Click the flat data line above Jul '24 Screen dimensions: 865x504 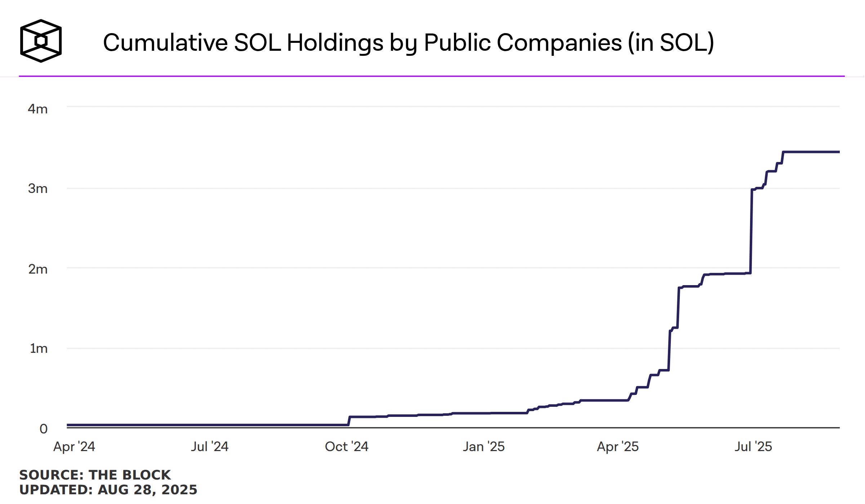(210, 425)
